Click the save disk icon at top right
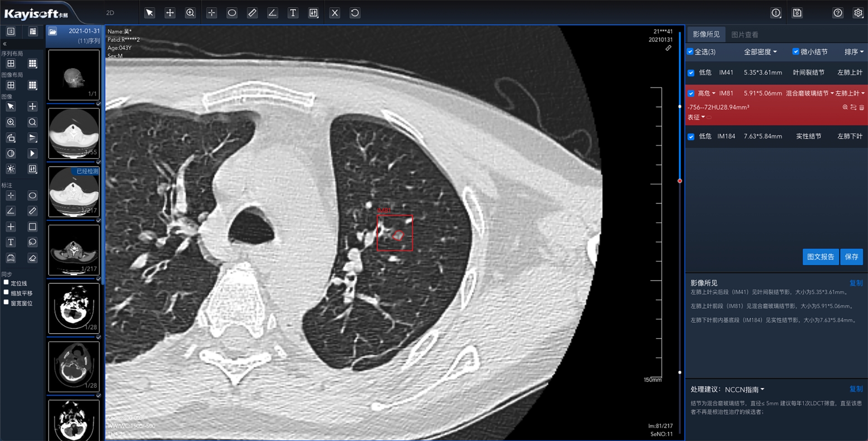The image size is (868, 441). (797, 13)
